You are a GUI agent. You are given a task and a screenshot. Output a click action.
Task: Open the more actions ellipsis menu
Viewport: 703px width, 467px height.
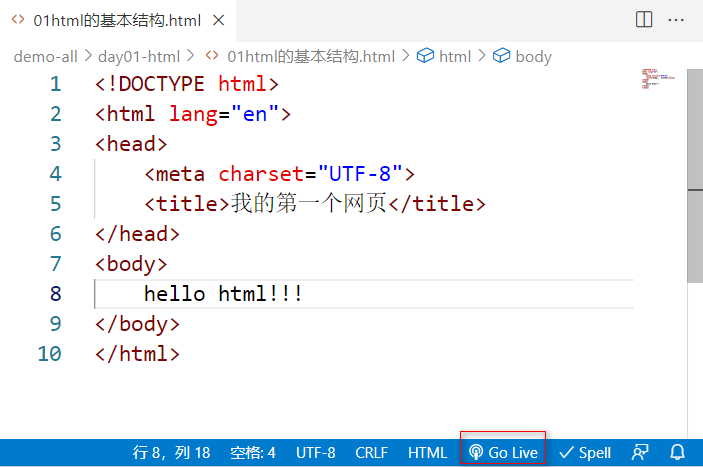pos(678,20)
